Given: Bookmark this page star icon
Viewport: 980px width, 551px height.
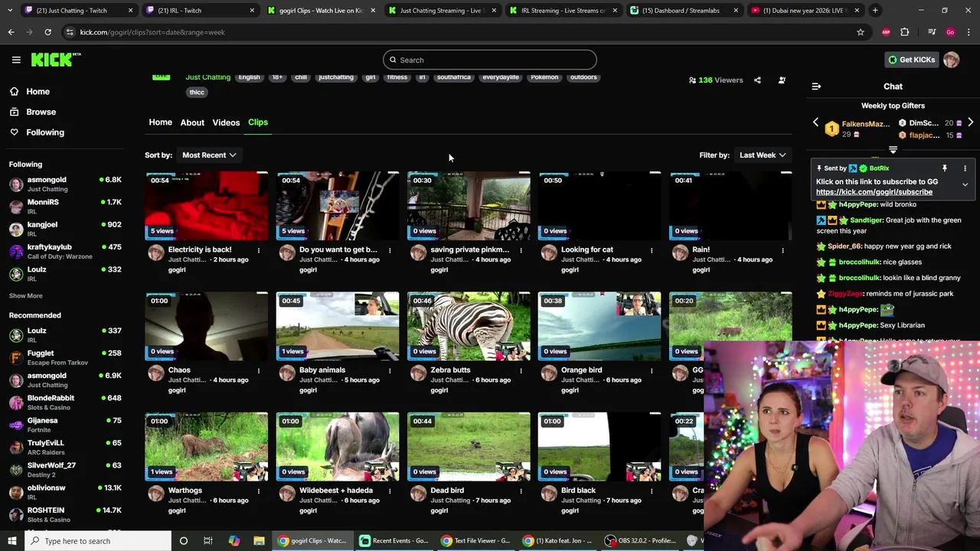Looking at the screenshot, I should point(861,32).
